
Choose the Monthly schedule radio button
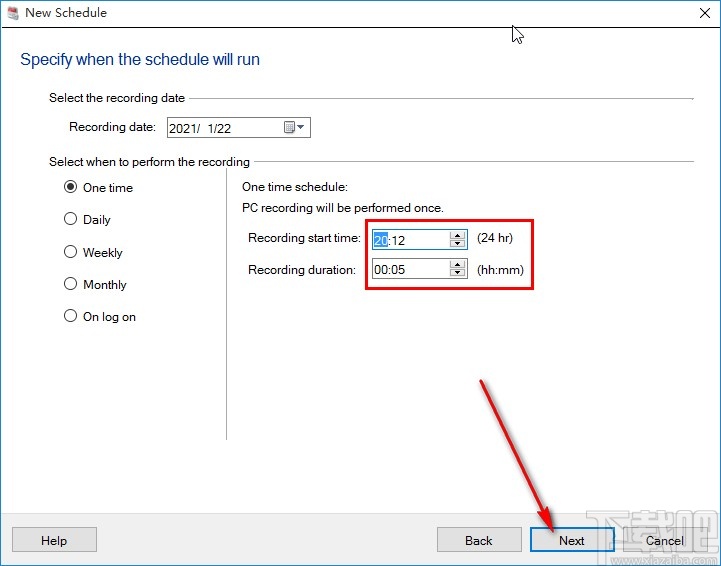[70, 284]
